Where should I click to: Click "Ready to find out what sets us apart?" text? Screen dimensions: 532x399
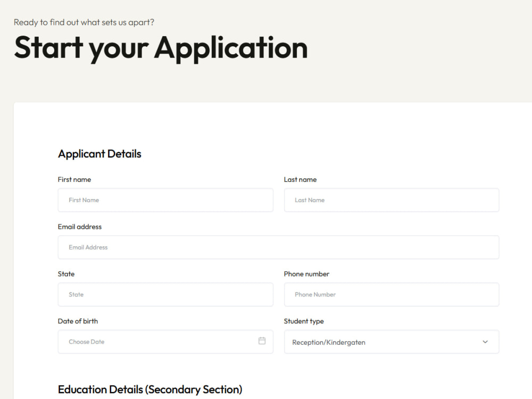(84, 22)
